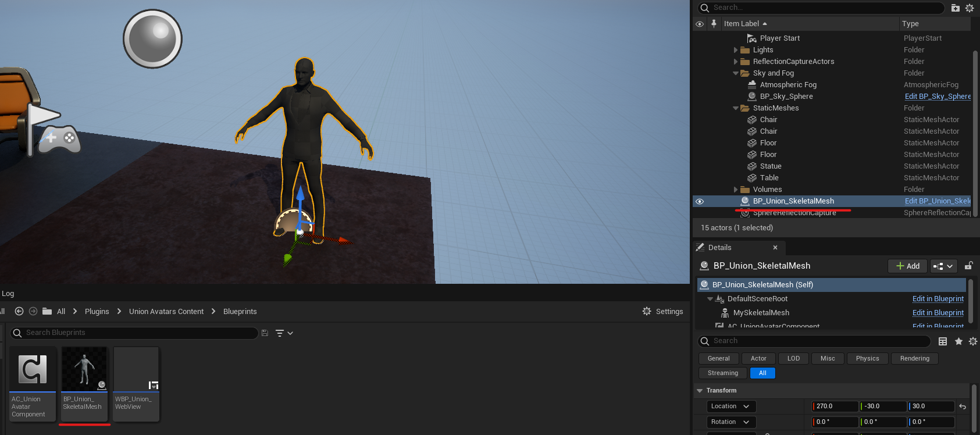Click the Player Start actor icon in Outliner
The width and height of the screenshot is (980, 435).
(752, 38)
